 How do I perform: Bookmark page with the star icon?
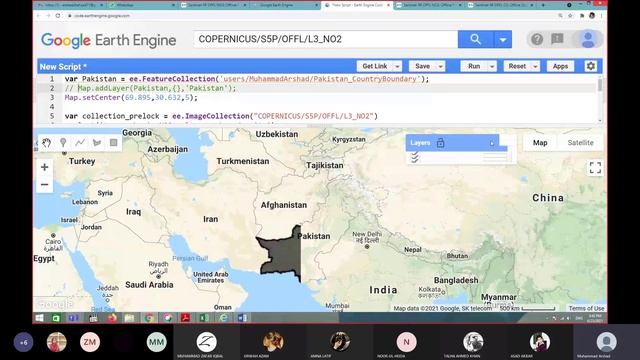pos(570,16)
